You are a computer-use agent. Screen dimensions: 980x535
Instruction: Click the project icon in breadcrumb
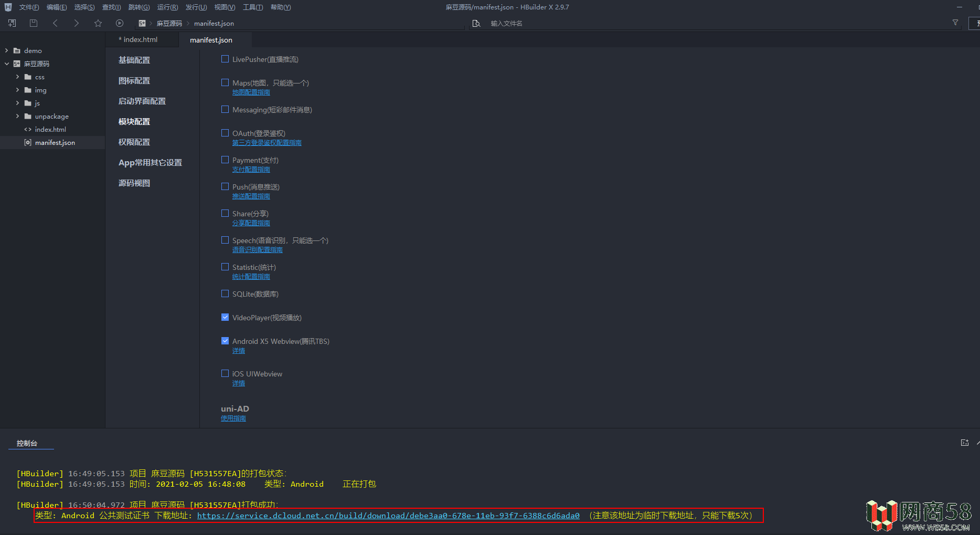142,23
